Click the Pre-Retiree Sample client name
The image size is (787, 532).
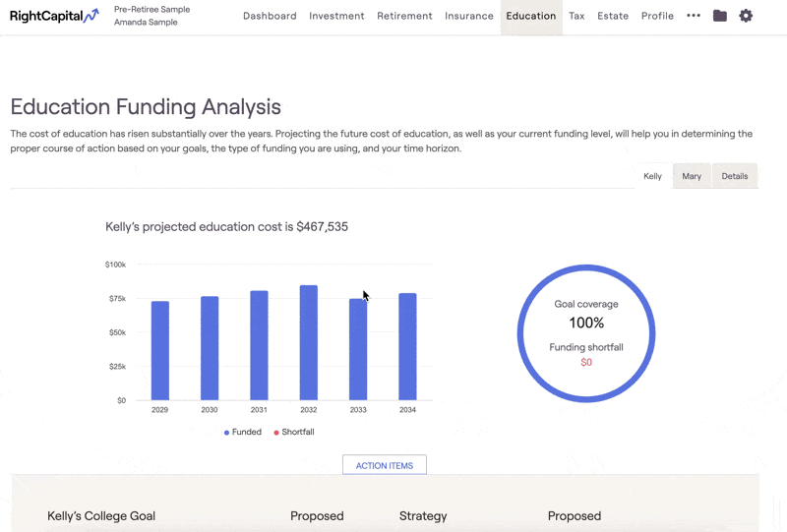151,9
